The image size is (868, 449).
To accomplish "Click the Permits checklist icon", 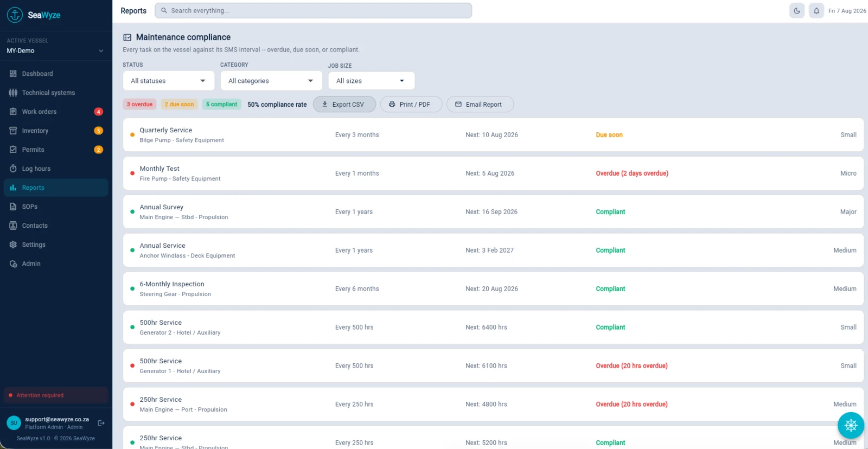I will (x=13, y=150).
